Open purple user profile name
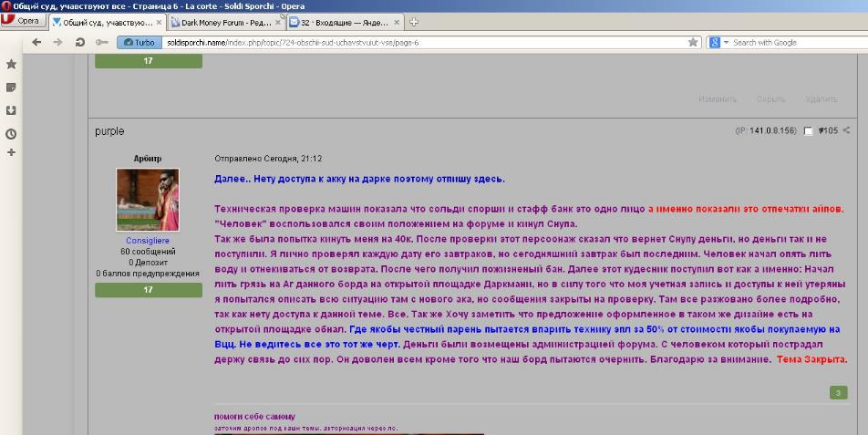 tap(109, 131)
